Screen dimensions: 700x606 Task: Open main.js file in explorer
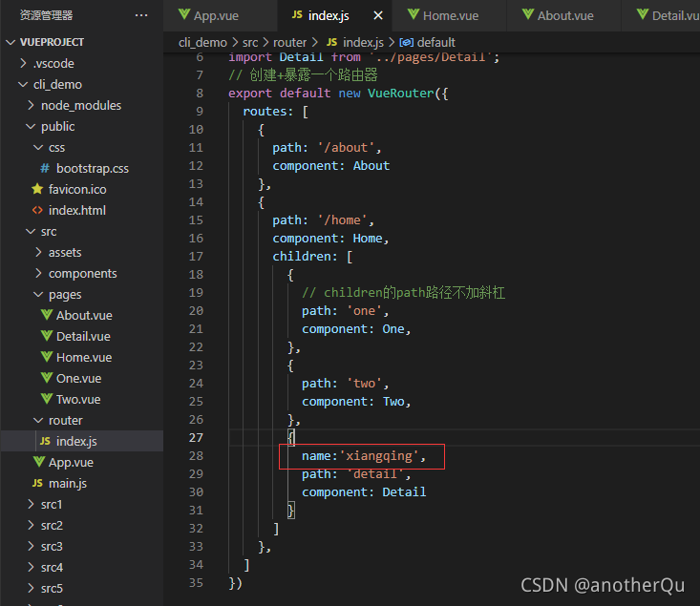[68, 483]
